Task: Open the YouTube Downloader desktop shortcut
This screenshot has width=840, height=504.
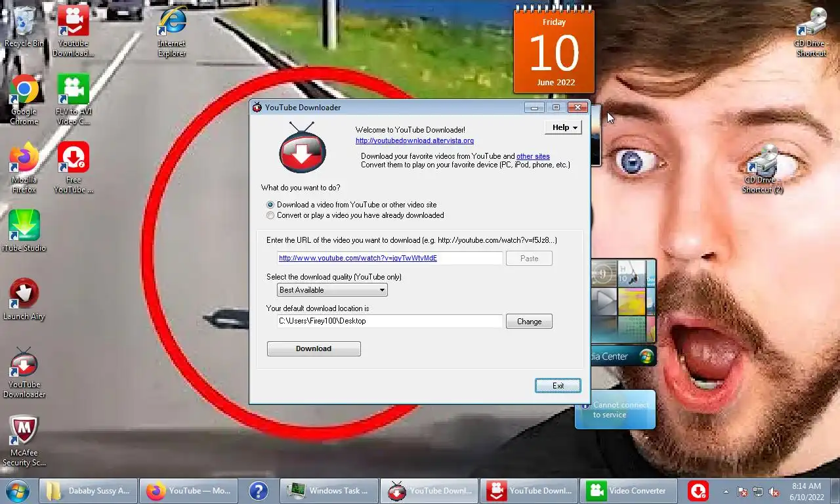Action: (24, 372)
